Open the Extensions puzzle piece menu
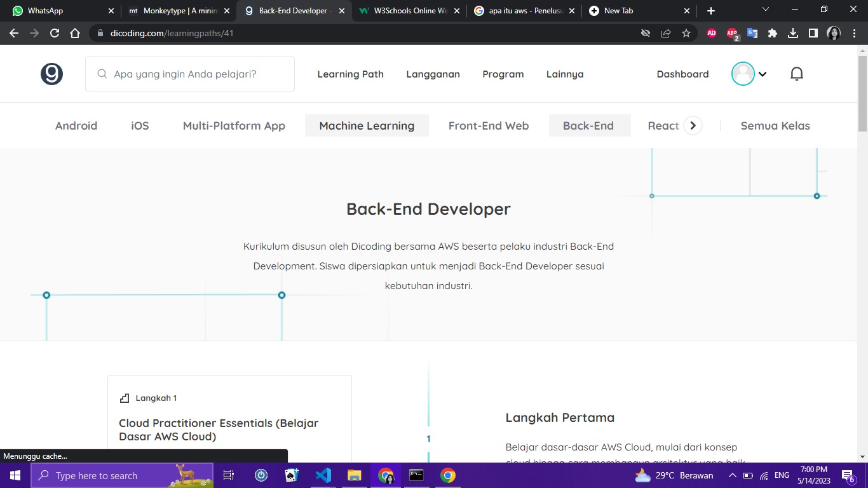868x488 pixels. (773, 33)
